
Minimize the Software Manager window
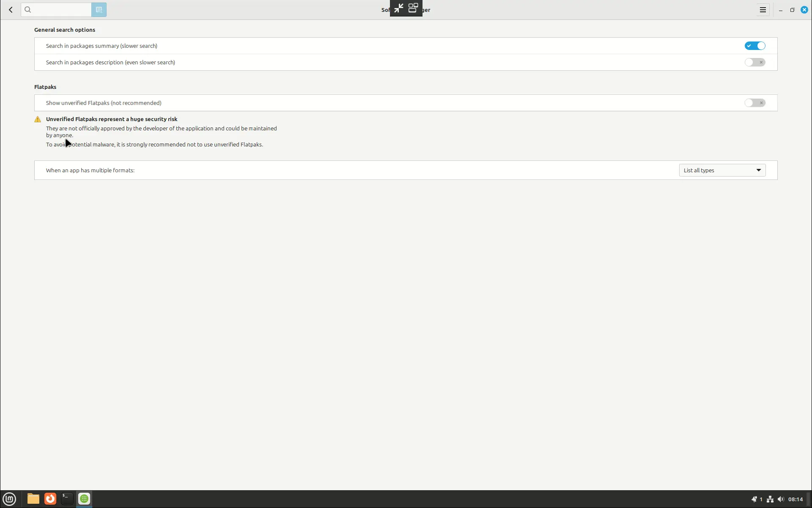pos(781,10)
